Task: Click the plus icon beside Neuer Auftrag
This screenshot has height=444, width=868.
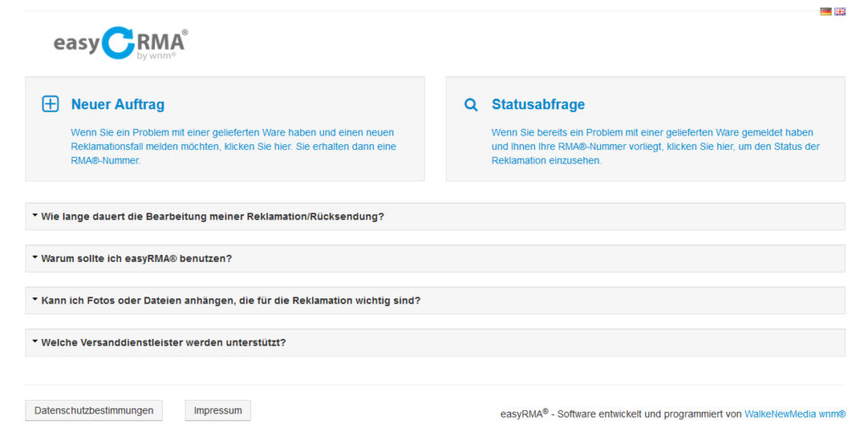Action: (x=50, y=103)
